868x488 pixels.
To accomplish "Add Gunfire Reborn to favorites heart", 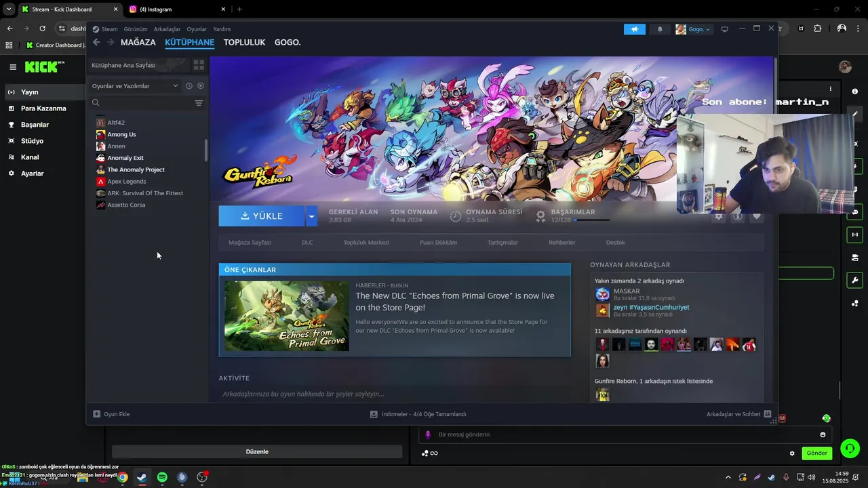I will tap(757, 216).
